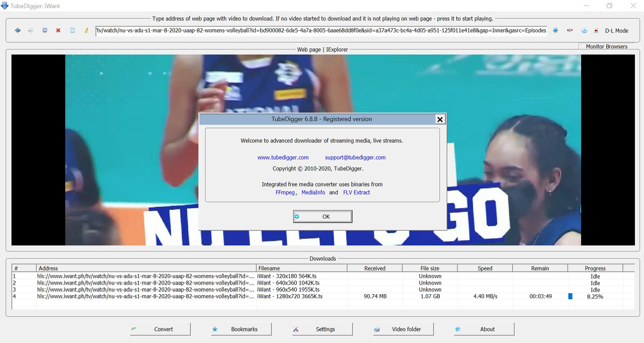Sort by the Remain column header
The width and height of the screenshot is (644, 343).
540,269
